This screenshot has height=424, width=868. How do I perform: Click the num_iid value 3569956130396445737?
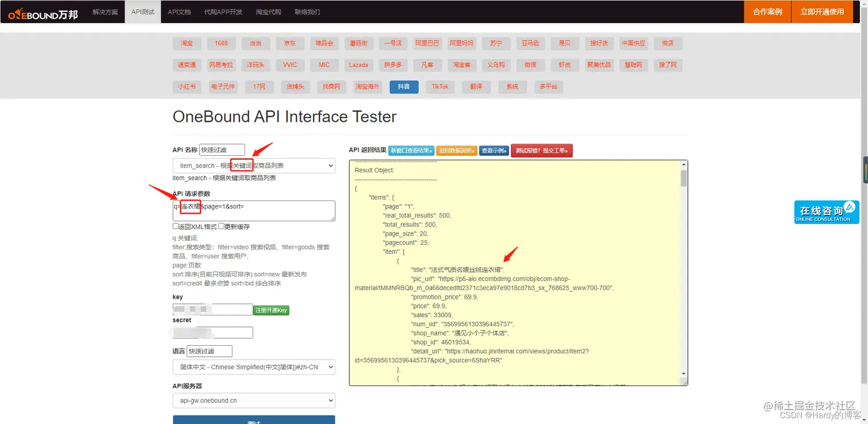coord(476,324)
